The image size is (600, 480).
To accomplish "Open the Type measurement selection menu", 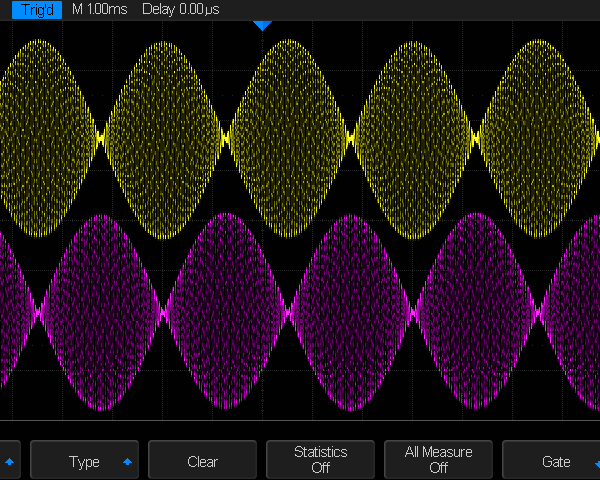I will (x=84, y=461).
